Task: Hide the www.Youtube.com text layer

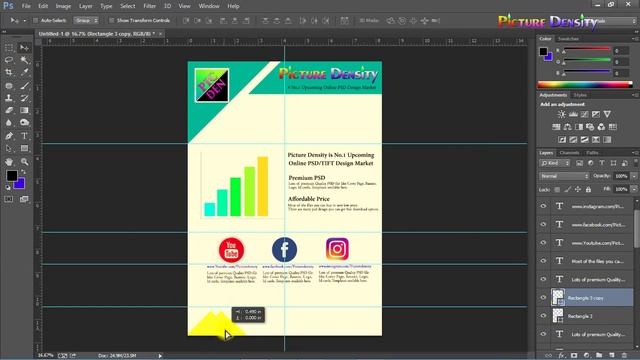Action: click(543, 243)
